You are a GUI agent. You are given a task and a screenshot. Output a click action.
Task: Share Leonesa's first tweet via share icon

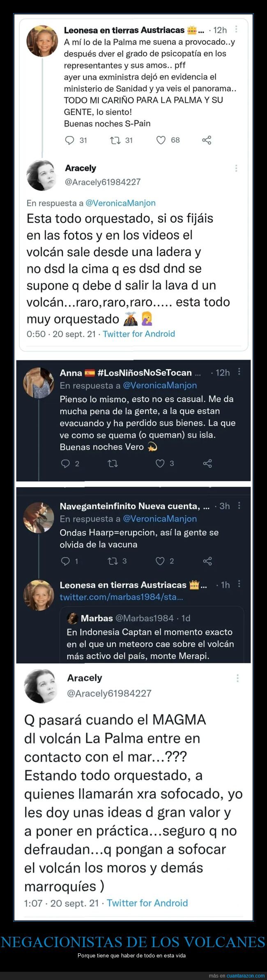click(x=207, y=140)
